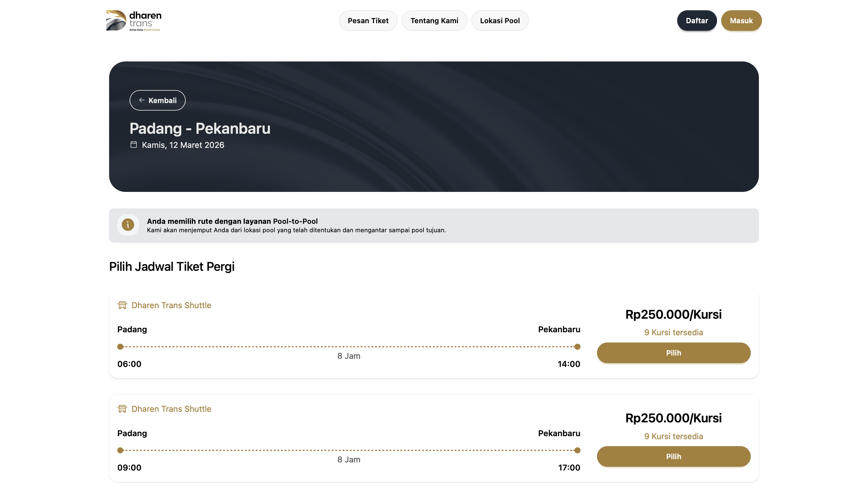
Task: Click the 14:00 arrival point dot
Action: point(577,346)
